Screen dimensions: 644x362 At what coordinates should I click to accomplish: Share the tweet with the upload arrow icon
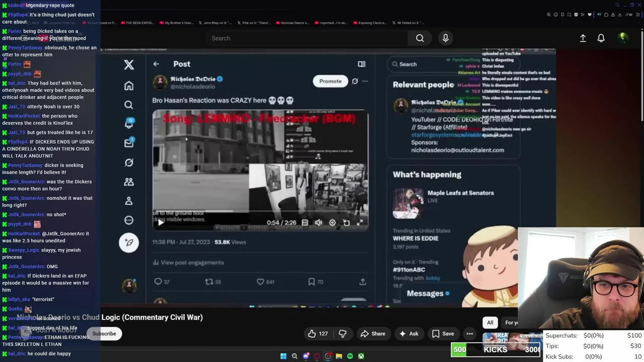point(363,282)
